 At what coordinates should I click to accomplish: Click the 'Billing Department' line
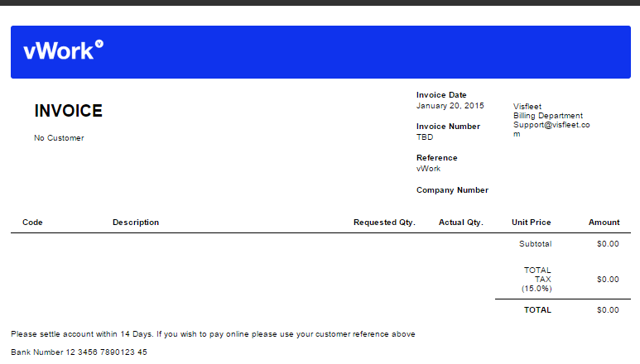548,116
